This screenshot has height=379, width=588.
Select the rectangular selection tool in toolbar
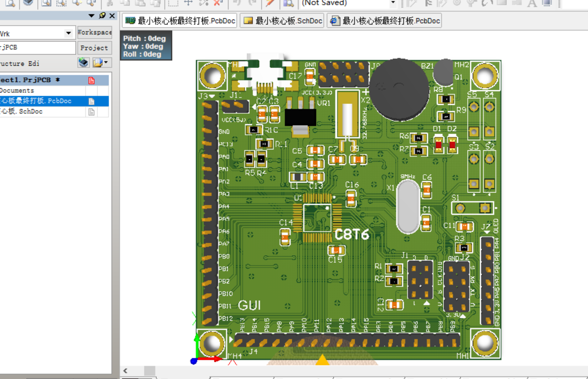point(173,3)
